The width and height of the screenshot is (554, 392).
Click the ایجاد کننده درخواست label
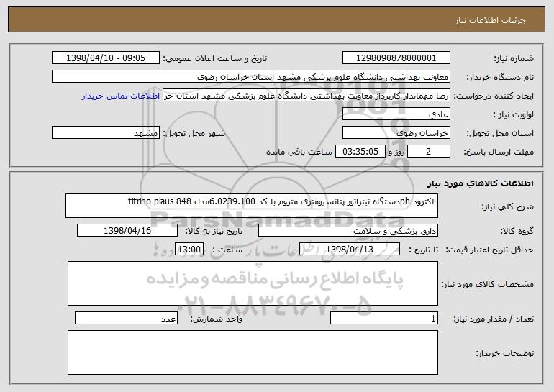[494, 96]
